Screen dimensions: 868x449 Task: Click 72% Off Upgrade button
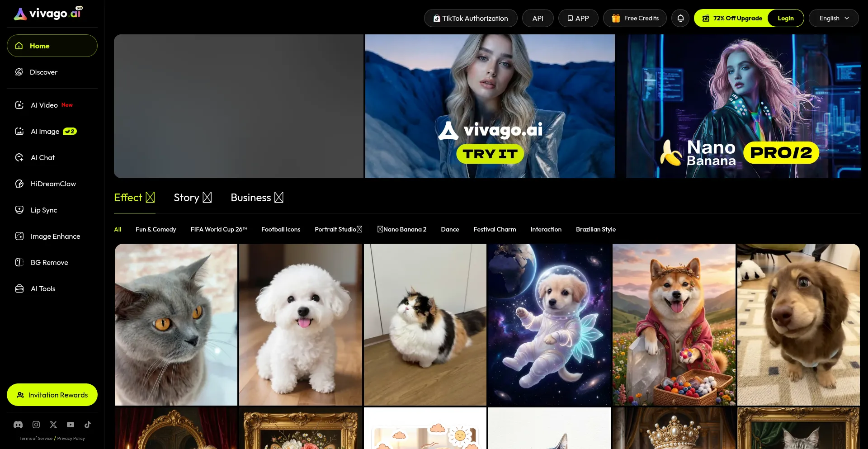(x=732, y=18)
